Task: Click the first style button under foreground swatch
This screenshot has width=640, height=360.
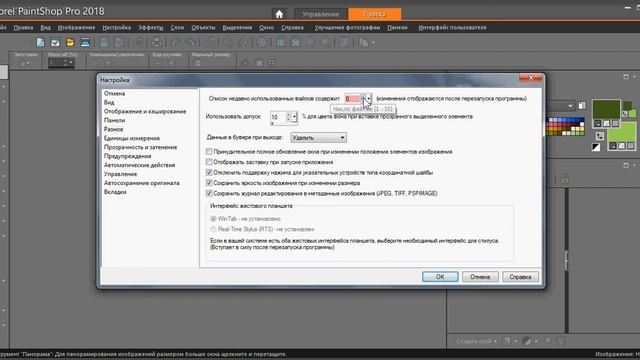Action: point(598,123)
